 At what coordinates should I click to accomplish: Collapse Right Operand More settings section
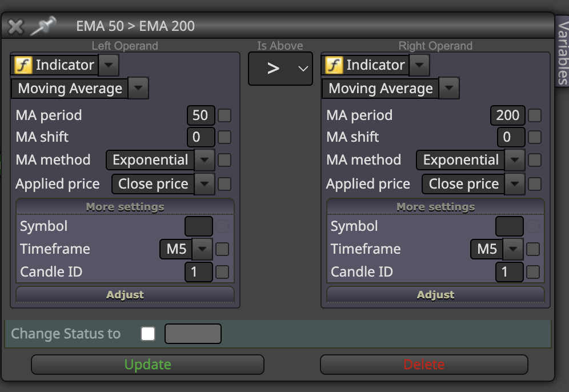point(435,207)
